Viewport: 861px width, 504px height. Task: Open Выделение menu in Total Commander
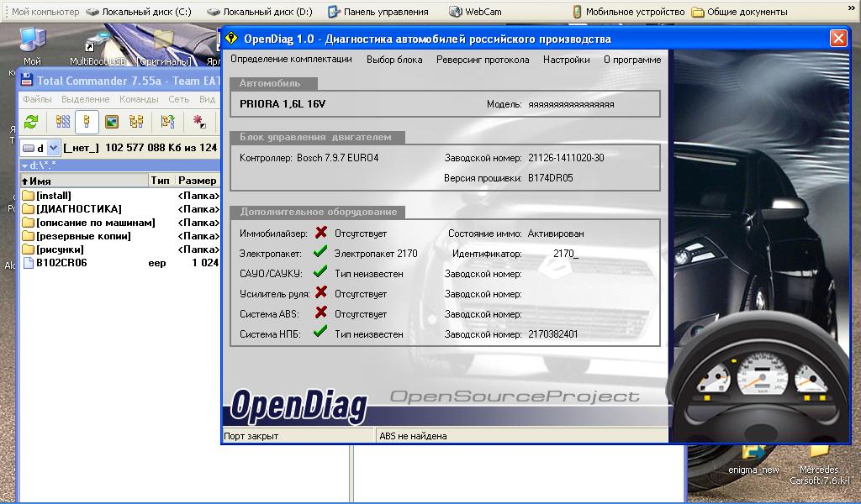coord(85,99)
